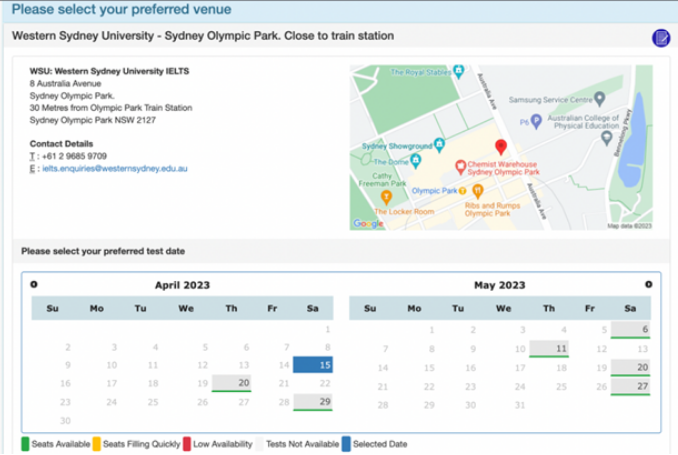Click 'WSU: Western Sydney University IELTS' heading

point(109,71)
